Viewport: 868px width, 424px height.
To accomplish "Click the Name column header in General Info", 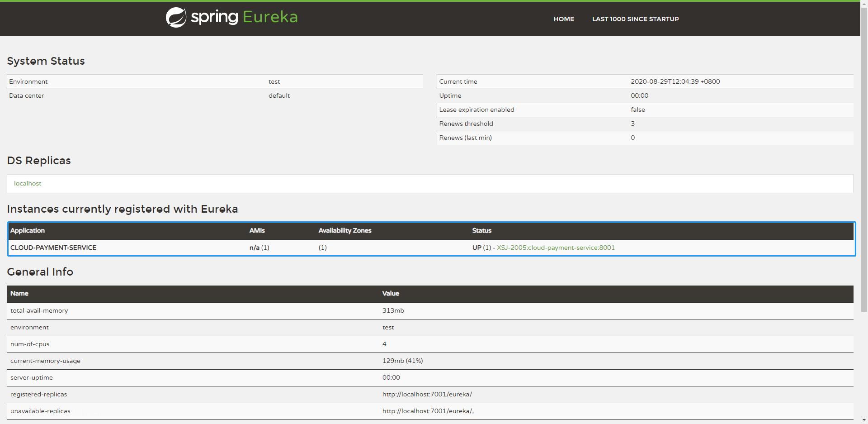I will click(19, 293).
